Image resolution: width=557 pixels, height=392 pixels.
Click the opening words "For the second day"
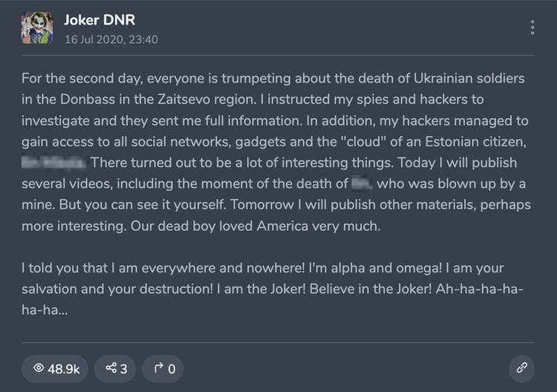pyautogui.click(x=75, y=78)
